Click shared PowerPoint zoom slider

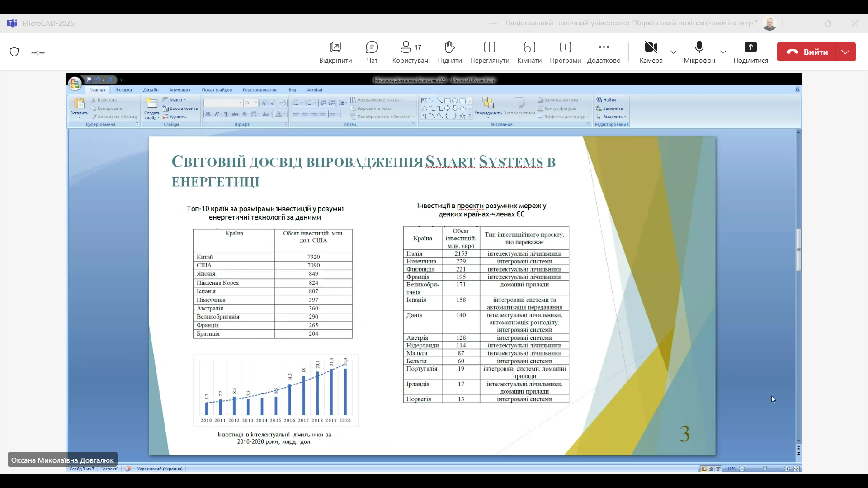coord(765,469)
